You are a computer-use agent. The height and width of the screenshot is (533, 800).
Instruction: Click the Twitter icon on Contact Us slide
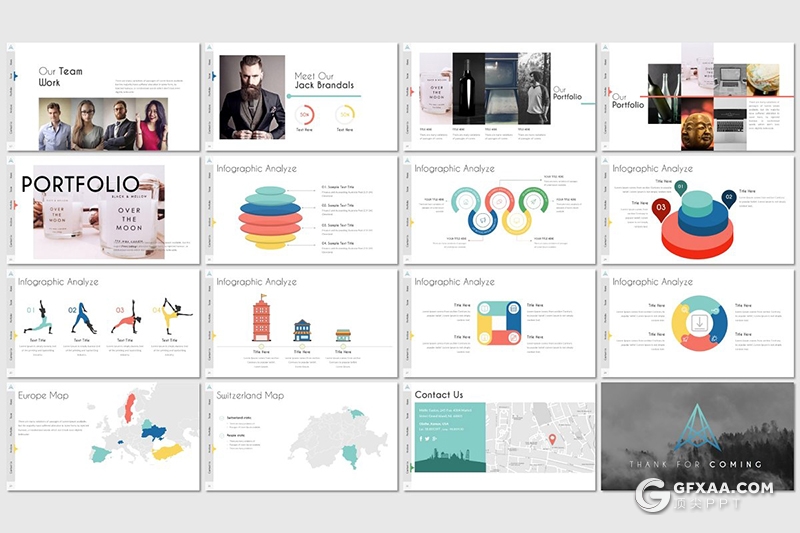pyautogui.click(x=428, y=438)
